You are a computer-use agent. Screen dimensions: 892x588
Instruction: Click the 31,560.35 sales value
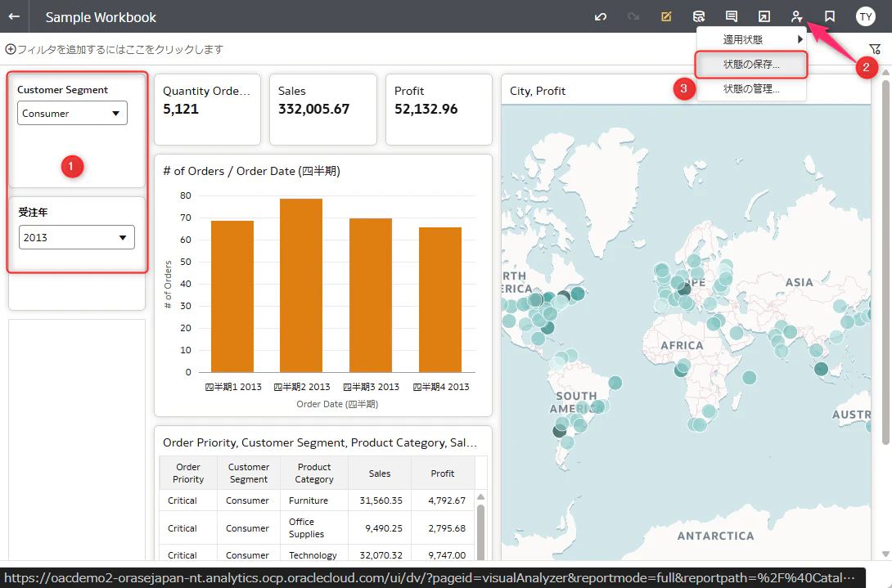[381, 500]
